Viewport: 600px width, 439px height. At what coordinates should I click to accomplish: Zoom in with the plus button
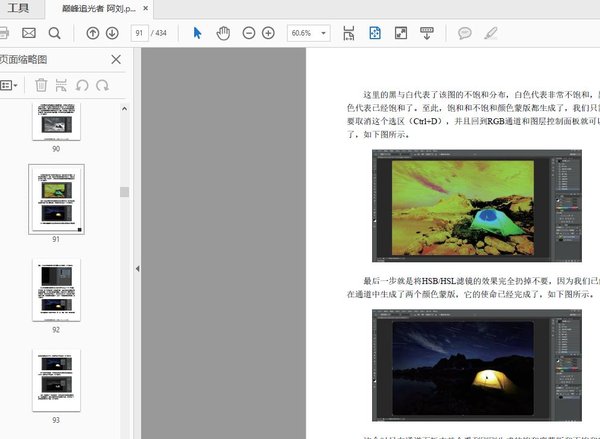(268, 33)
